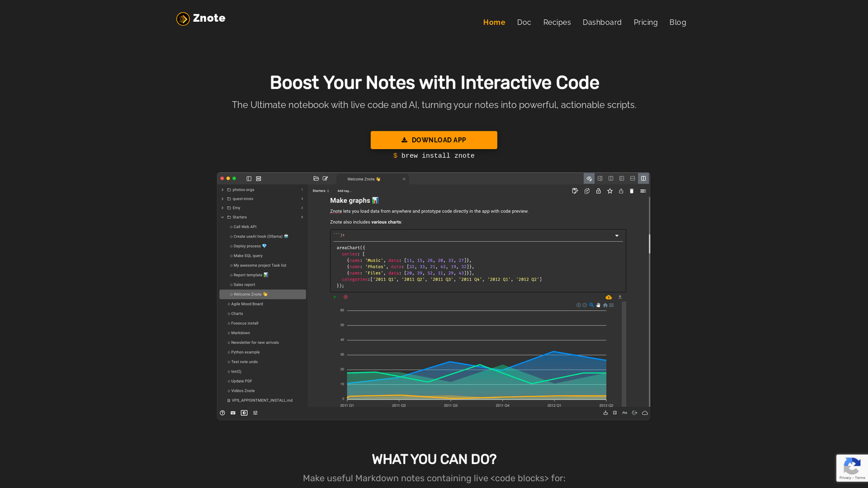Open the chart hamburger menu
The height and width of the screenshot is (488, 868).
[x=611, y=305]
